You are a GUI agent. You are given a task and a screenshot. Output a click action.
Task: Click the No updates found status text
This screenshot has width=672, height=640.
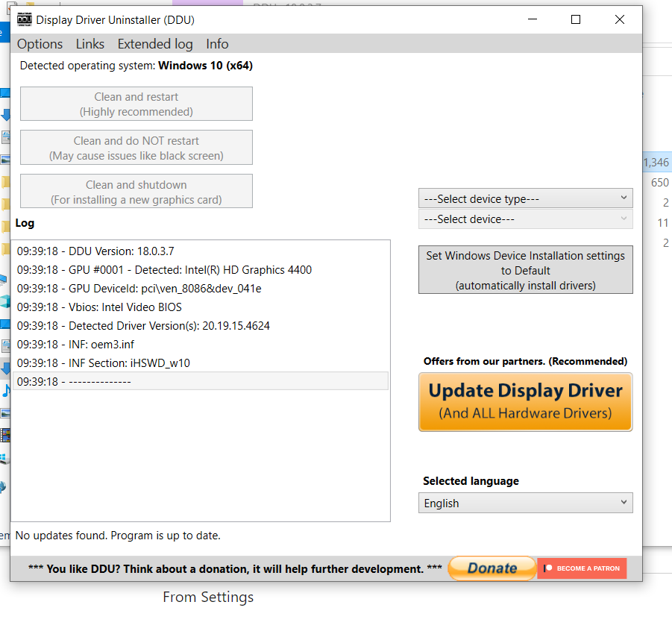[118, 536]
